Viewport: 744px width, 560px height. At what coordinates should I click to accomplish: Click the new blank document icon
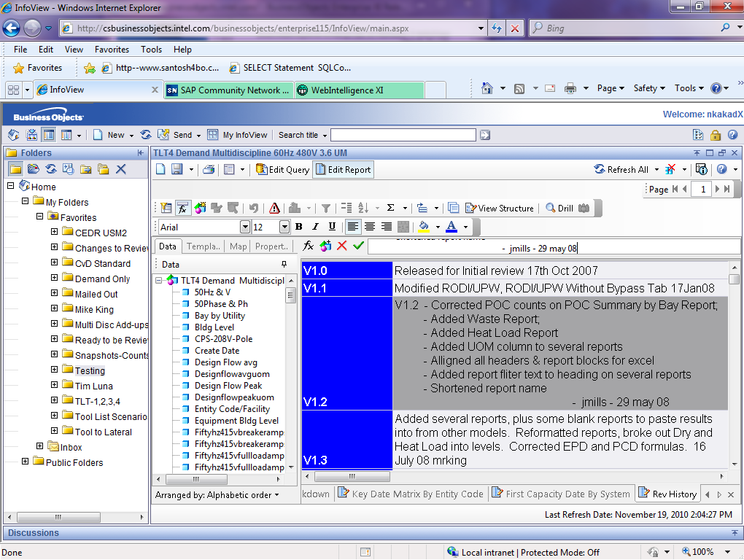160,169
